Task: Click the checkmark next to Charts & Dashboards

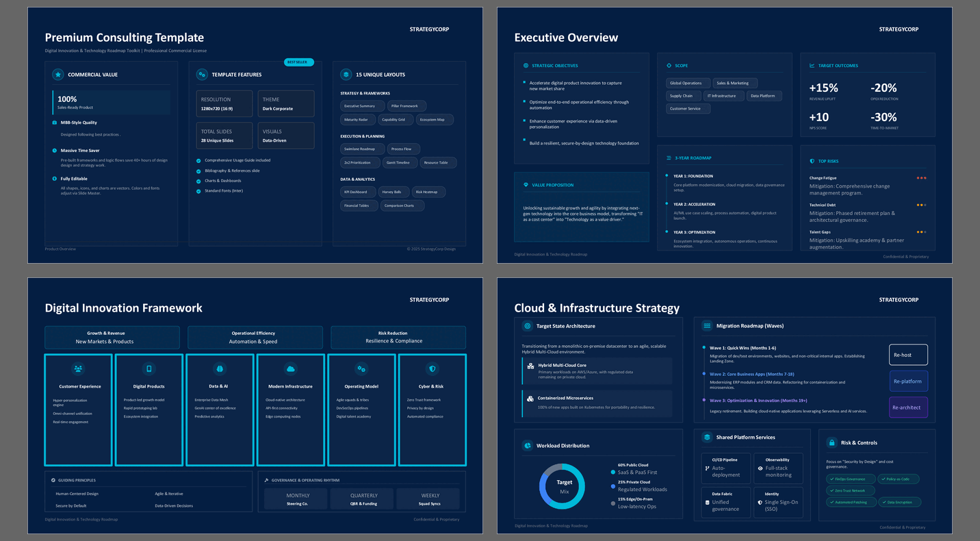Action: coord(198,181)
